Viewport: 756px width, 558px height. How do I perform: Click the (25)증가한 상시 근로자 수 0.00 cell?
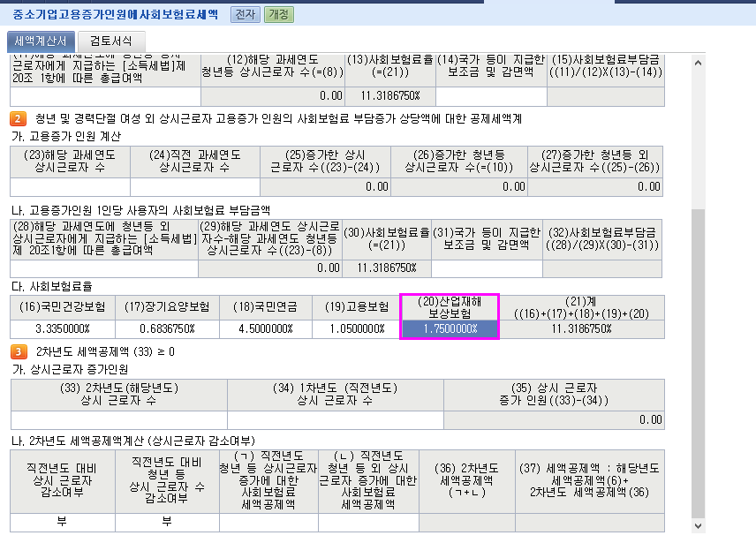325,187
